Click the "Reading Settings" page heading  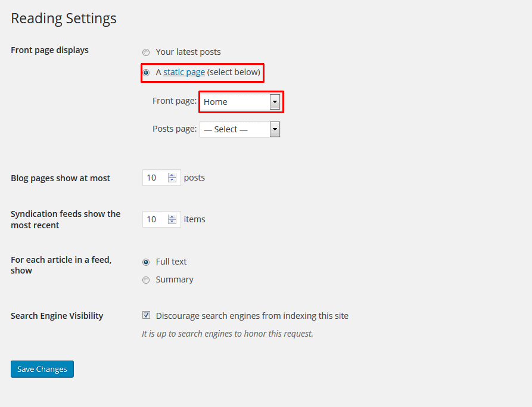64,18
